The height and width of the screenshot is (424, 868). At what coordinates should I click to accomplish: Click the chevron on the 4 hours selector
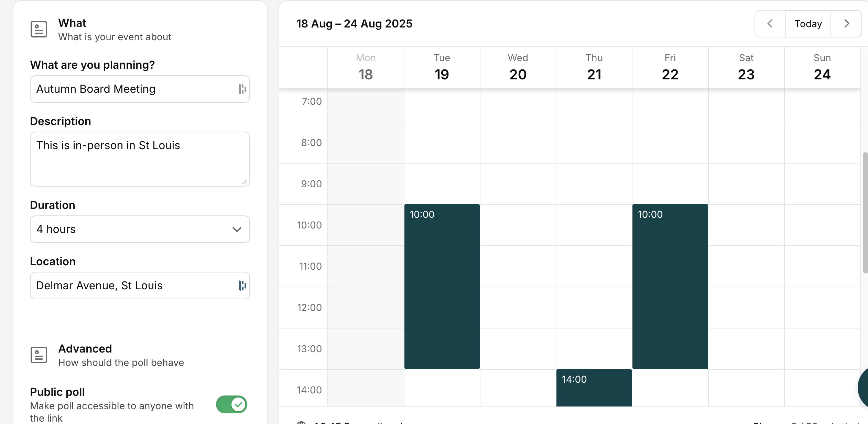(237, 229)
